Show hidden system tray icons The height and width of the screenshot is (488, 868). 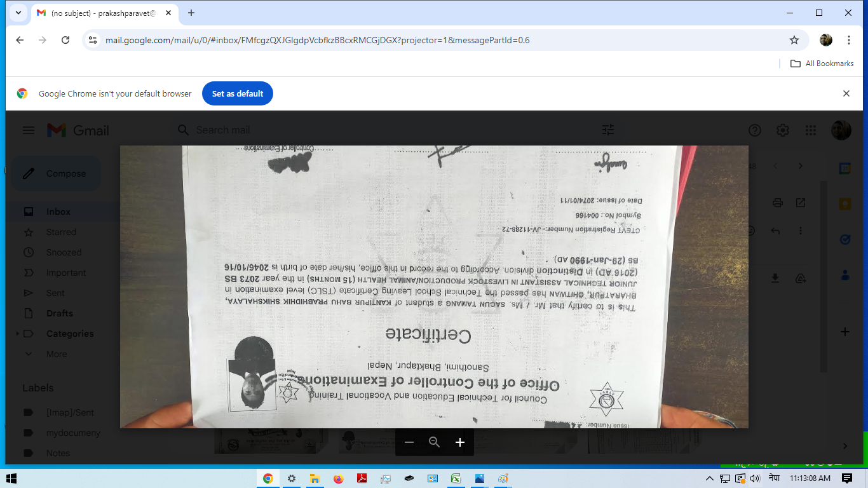(710, 478)
